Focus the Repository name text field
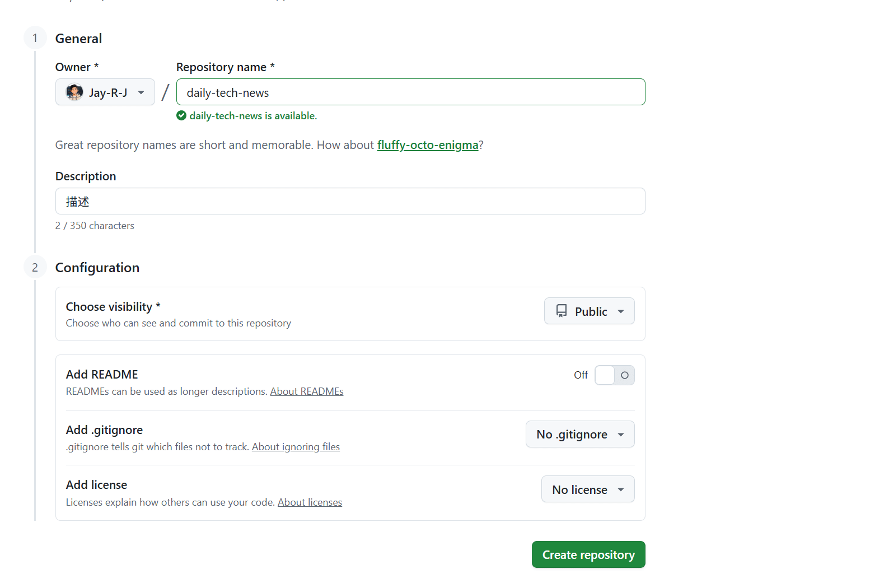 [x=410, y=92]
